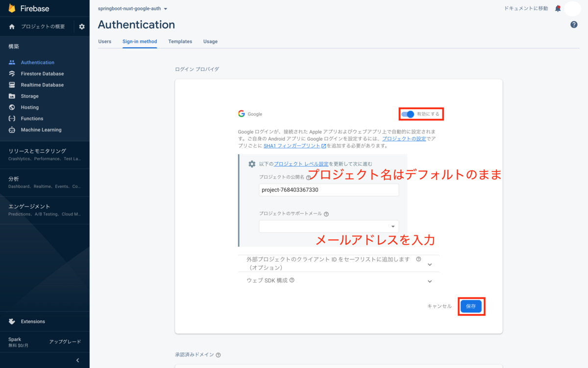Screen dimensions: 588x368
Task: Click the Firestore Database icon
Action: click(12, 74)
